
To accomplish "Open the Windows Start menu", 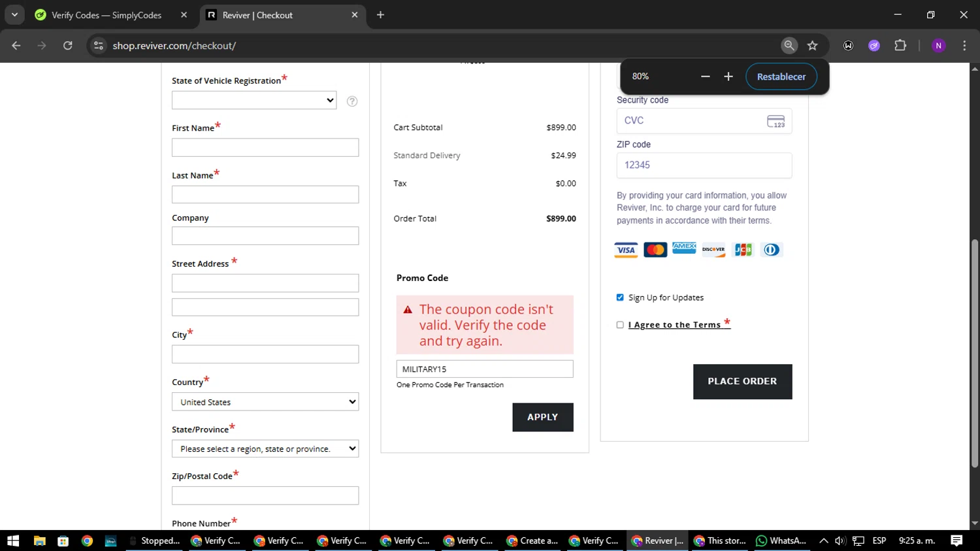I will coord(13,541).
